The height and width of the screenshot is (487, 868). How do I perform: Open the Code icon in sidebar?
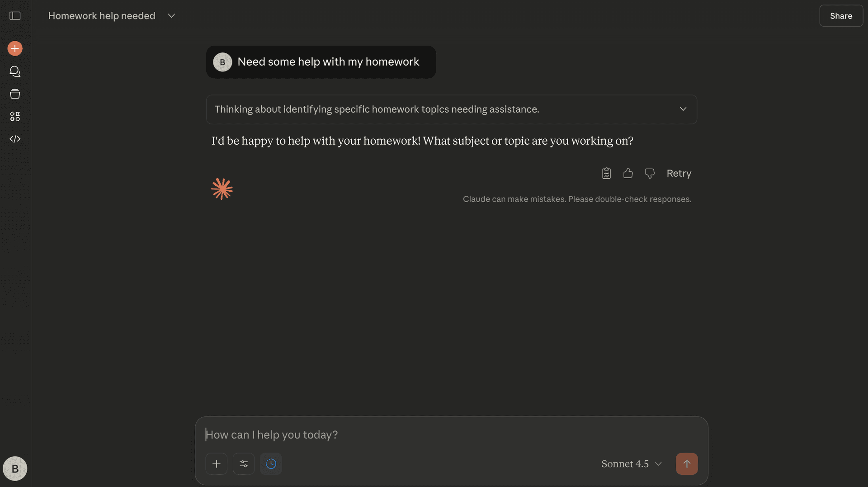15,139
